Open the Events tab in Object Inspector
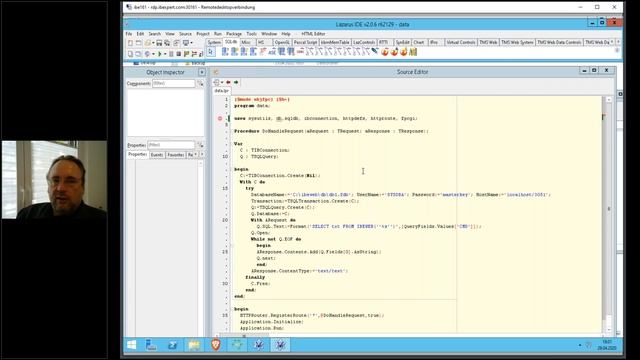This screenshot has width=640, height=360. [157, 155]
